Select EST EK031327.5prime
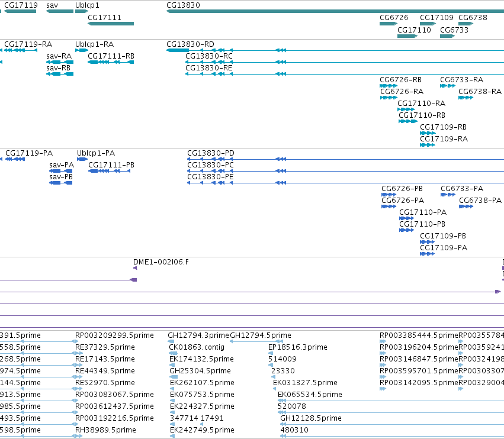The height and width of the screenshot is (439, 504). [x=305, y=382]
